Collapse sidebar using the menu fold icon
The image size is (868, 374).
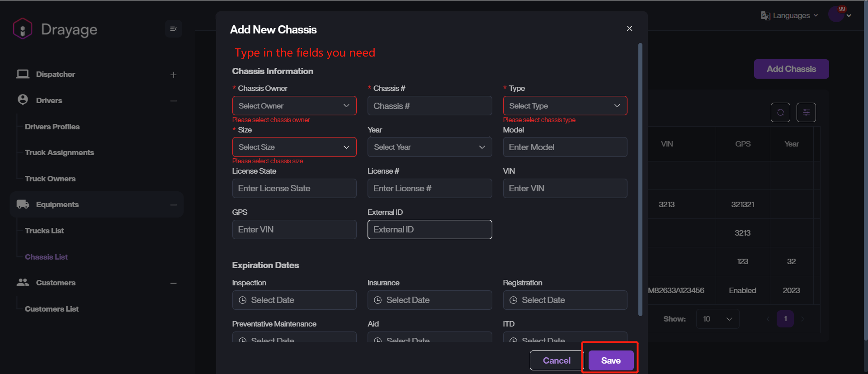[x=173, y=29]
